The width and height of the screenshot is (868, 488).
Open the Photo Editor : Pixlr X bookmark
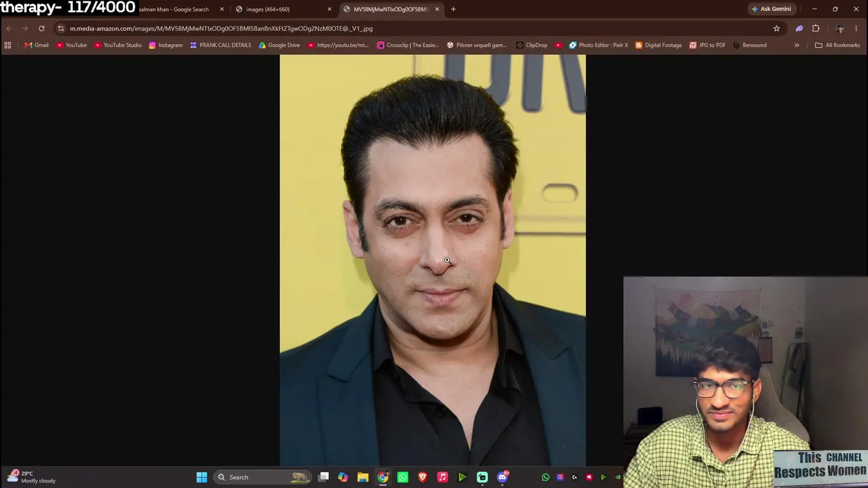coord(598,45)
